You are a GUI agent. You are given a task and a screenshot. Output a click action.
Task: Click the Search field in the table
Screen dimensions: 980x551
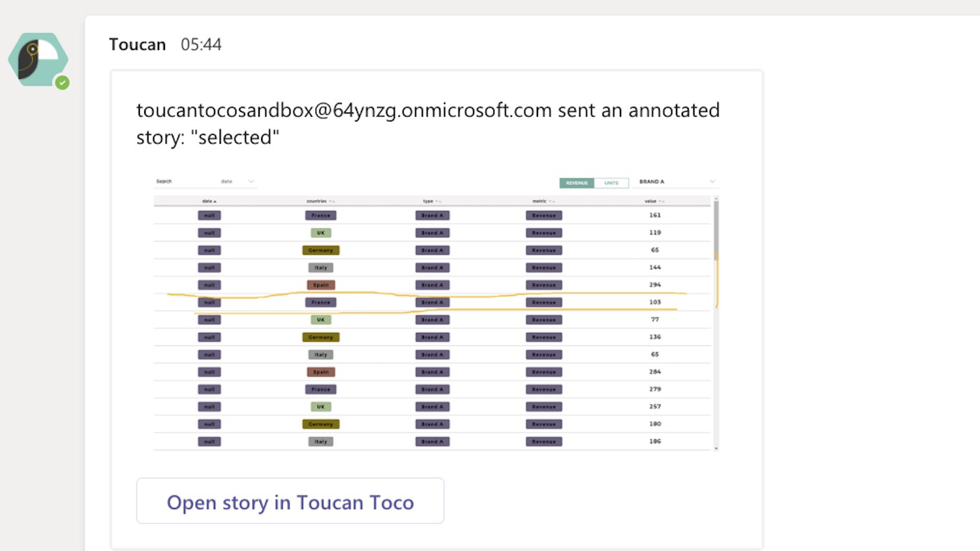(183, 182)
